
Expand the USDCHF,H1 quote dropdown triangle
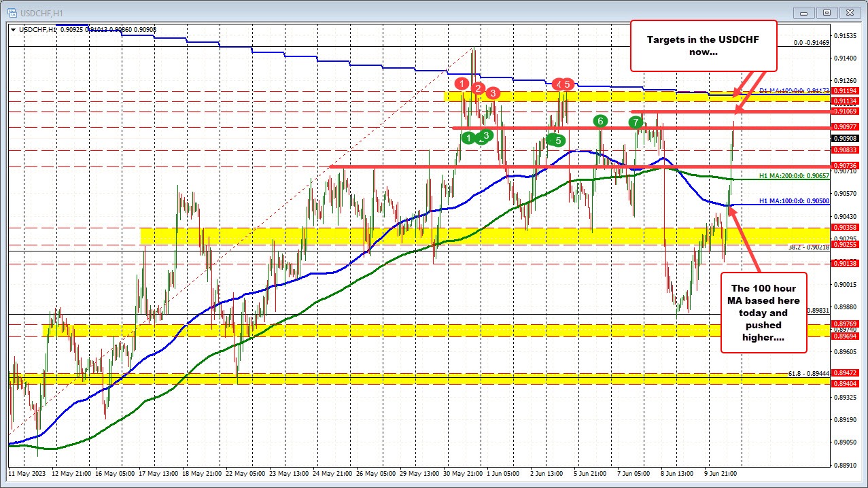point(13,30)
